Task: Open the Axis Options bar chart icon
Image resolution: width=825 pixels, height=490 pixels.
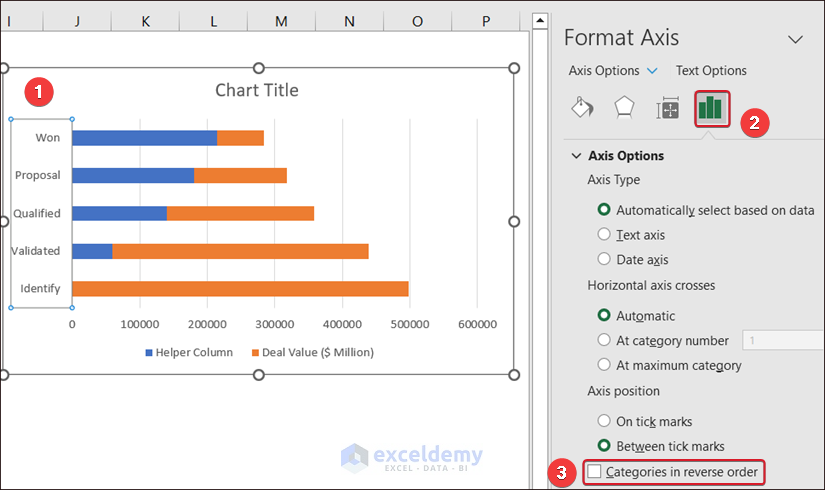Action: (x=711, y=108)
